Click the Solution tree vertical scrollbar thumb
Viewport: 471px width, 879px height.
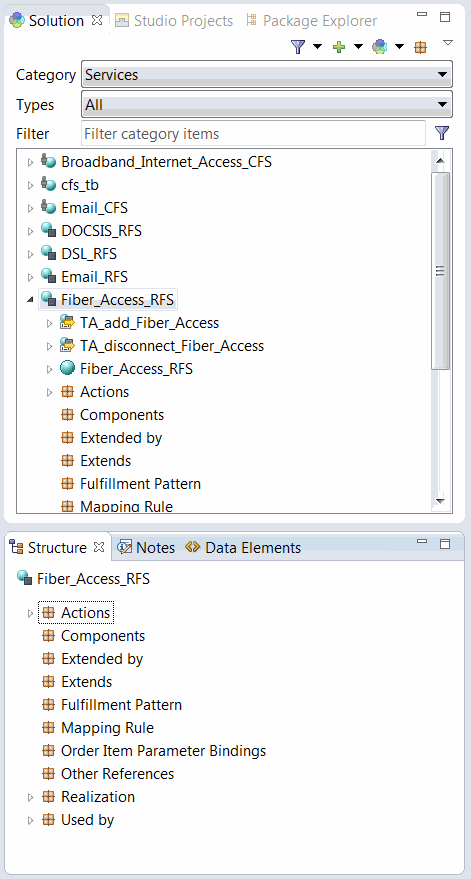pyautogui.click(x=440, y=271)
